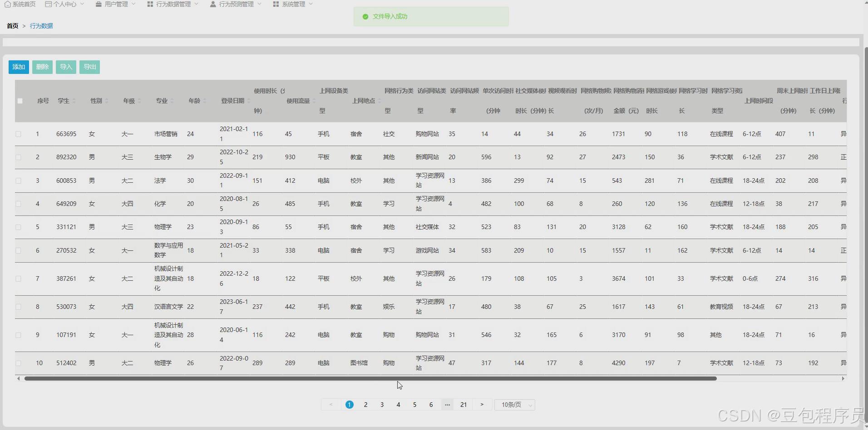Viewport: 868px width, 430px height.
Task: Expand the 行为数据管理 menu
Action: 173,4
